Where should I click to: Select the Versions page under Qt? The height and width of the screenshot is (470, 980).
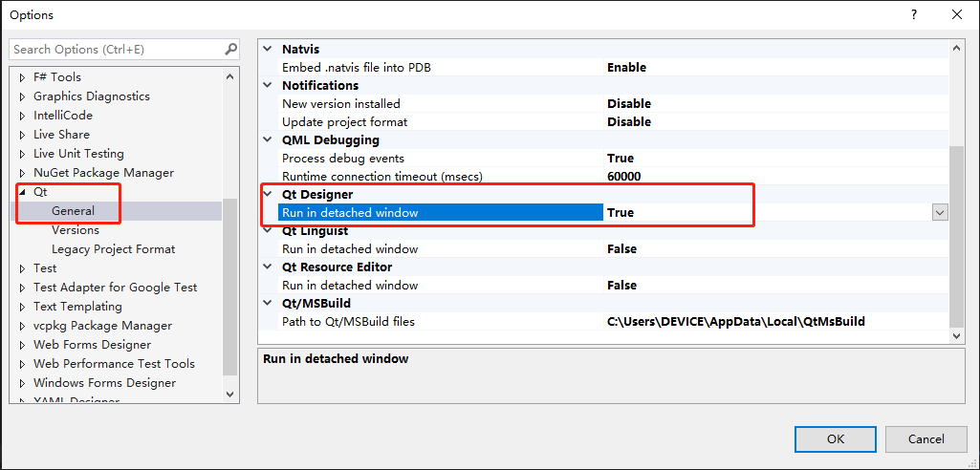(75, 229)
